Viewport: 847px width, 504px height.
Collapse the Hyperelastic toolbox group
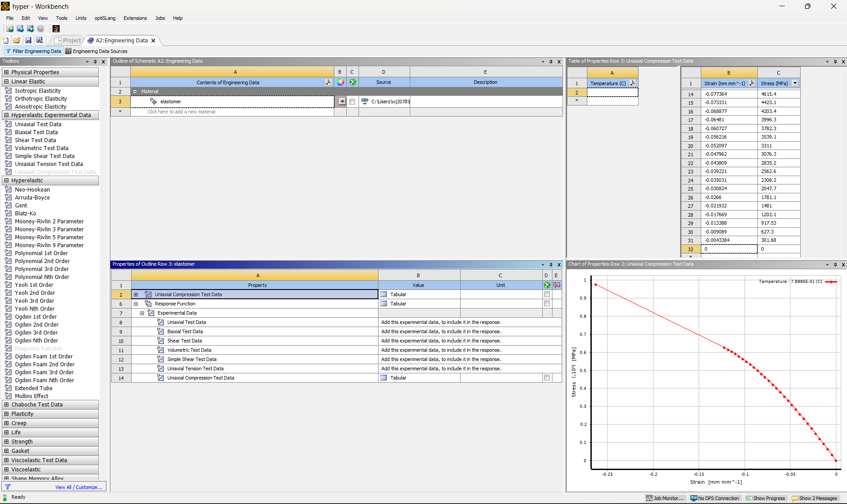click(x=7, y=181)
